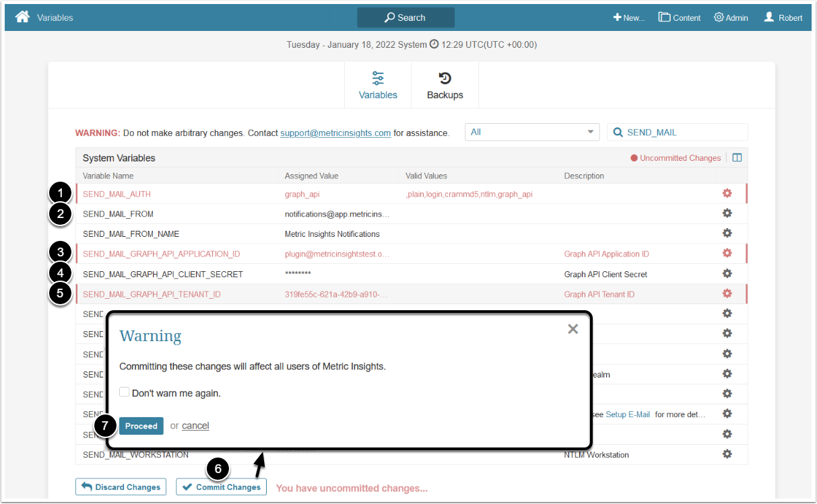Edit SEND_MAIL_FROM_NAME via gear icon
Screen dimensions: 817x504
(x=727, y=233)
